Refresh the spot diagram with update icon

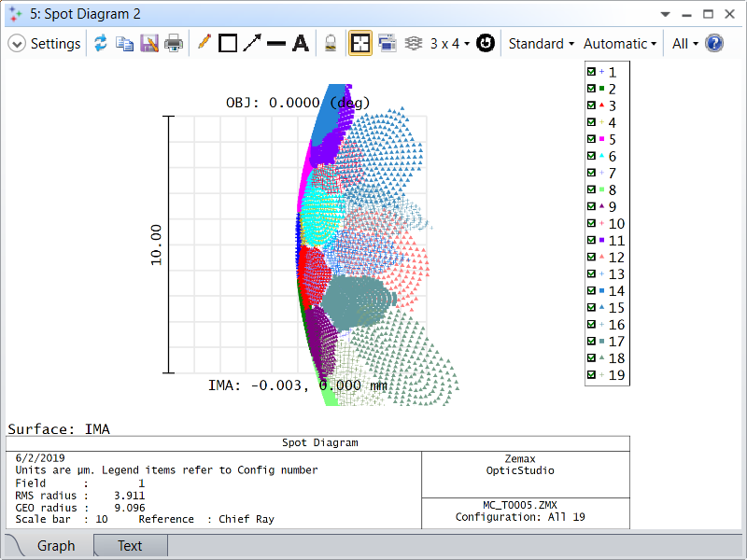(x=101, y=44)
